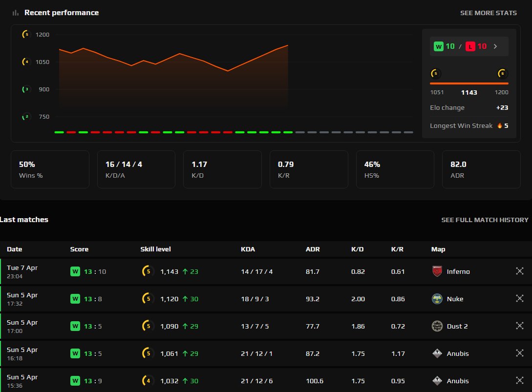
Task: Click crossed-swords icon on Dust 2 match row
Action: click(x=519, y=326)
